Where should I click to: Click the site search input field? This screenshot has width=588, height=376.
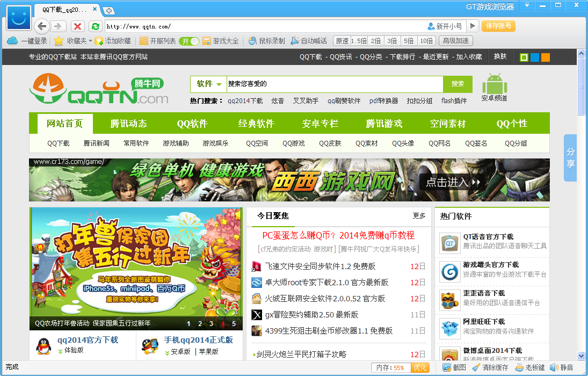(335, 84)
